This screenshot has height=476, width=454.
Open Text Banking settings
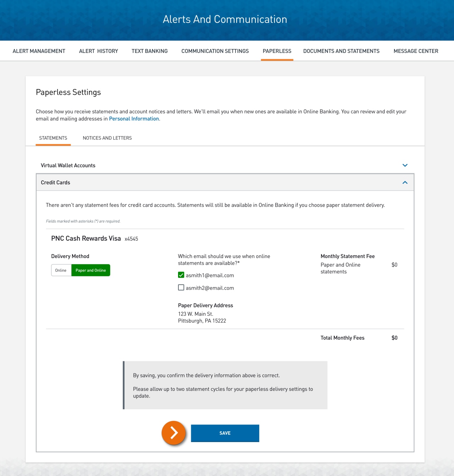click(149, 51)
